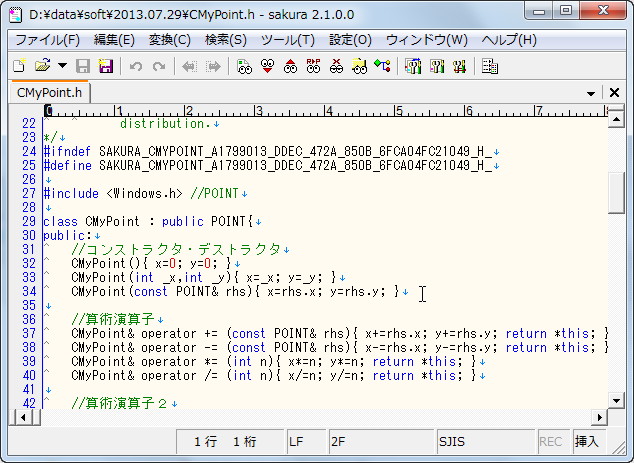The height and width of the screenshot is (463, 634).
Task: Click the vertical scrollbar down arrow
Action: tap(616, 401)
